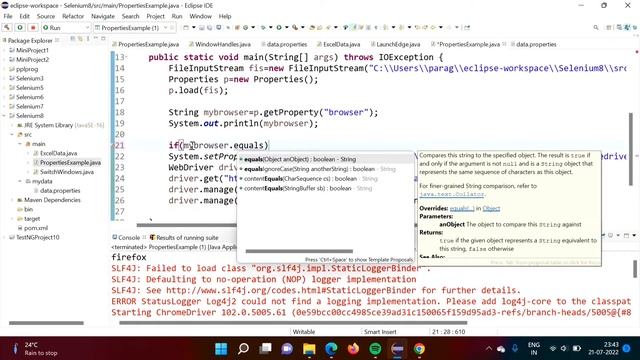
Task: Click the Open Perspective toolbar icon
Action: (609, 27)
